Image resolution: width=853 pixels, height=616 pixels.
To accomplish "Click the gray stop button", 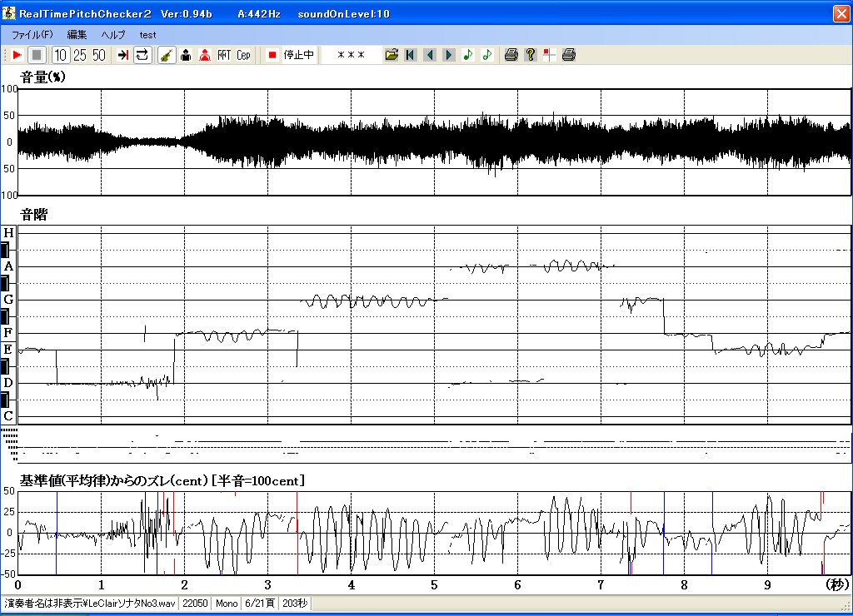I will pos(37,55).
